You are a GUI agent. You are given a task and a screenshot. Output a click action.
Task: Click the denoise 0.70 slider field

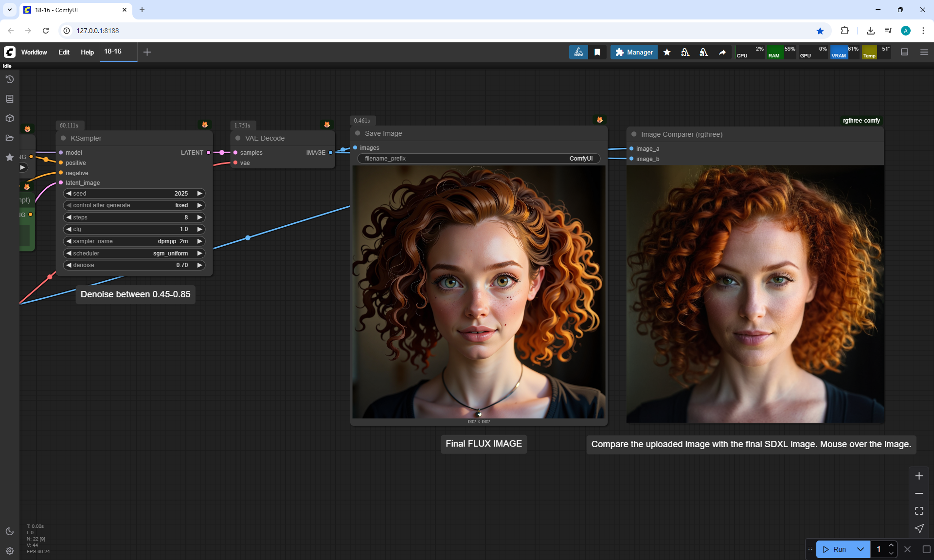click(134, 265)
